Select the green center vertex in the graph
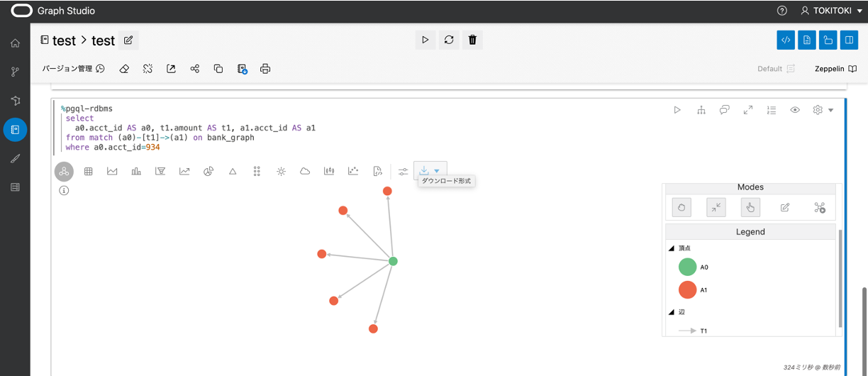 393,261
